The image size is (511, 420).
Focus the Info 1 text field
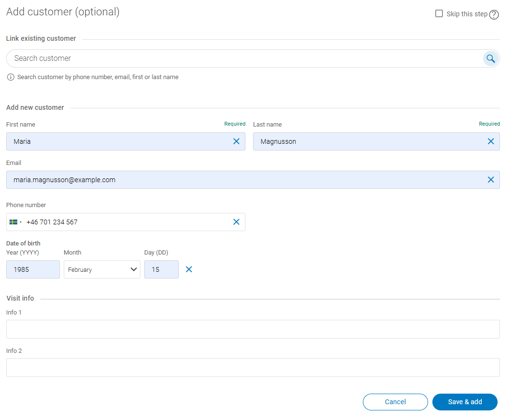(x=253, y=329)
